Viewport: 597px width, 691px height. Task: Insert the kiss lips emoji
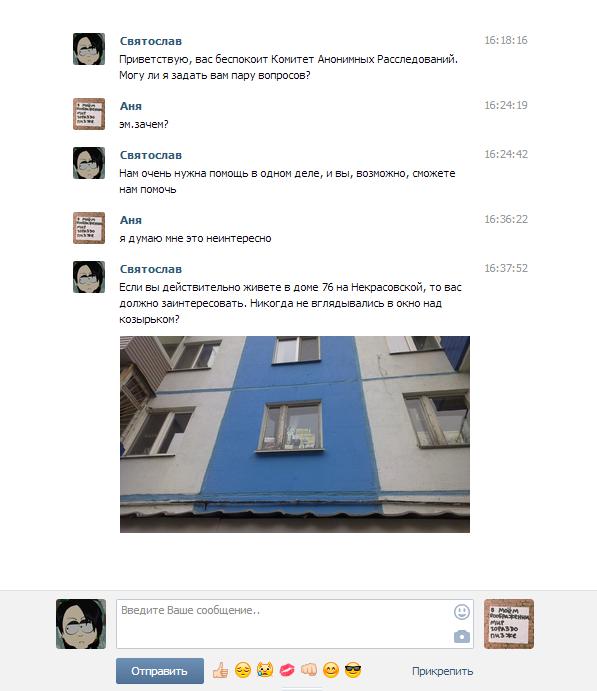287,670
